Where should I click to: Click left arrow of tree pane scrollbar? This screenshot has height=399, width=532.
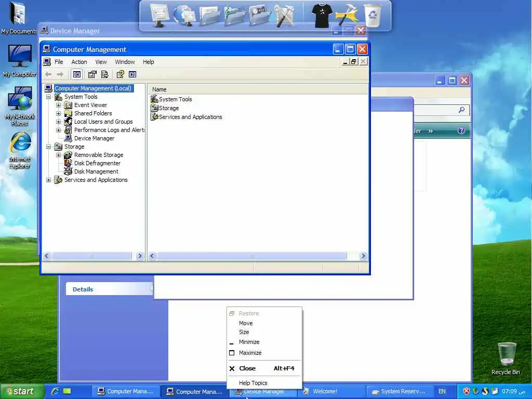pyautogui.click(x=47, y=256)
